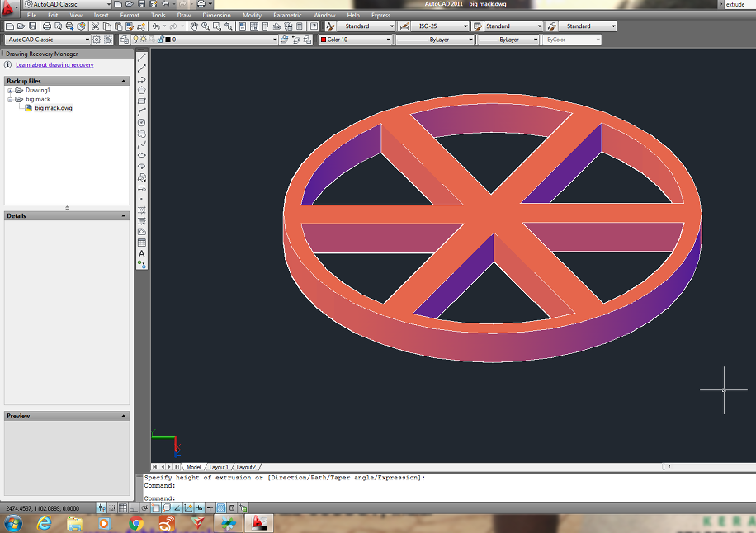Toggle 3D Object Snap in status bar
The height and width of the screenshot is (533, 756).
tap(167, 508)
